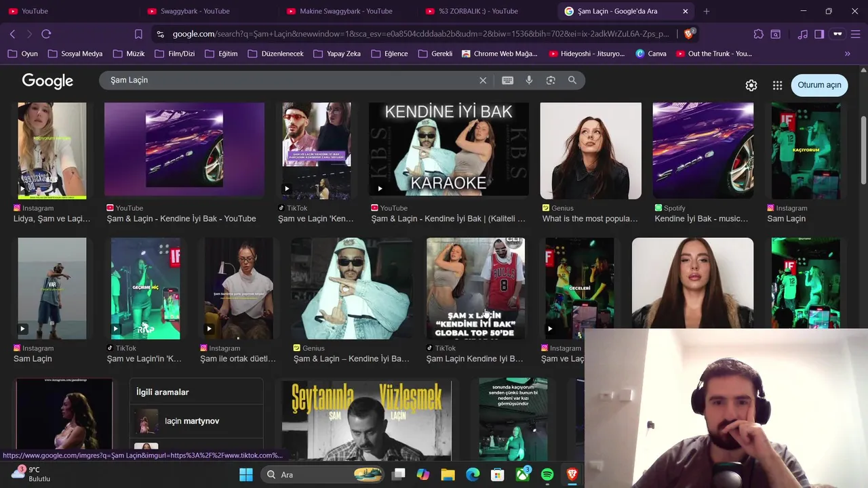Close the Şam Laçin Google tab
The height and width of the screenshot is (488, 868).
point(685,11)
